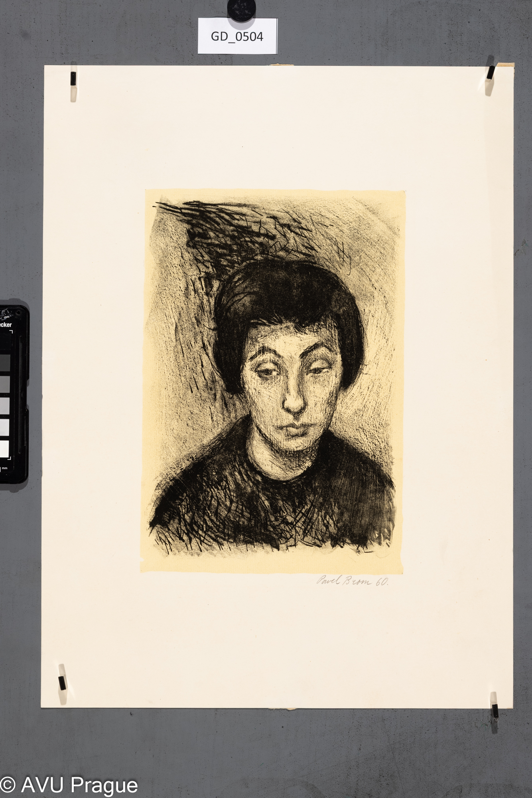Click the bottom-right paper holding clip
Viewport: 532px width, 798px height.
point(495,711)
